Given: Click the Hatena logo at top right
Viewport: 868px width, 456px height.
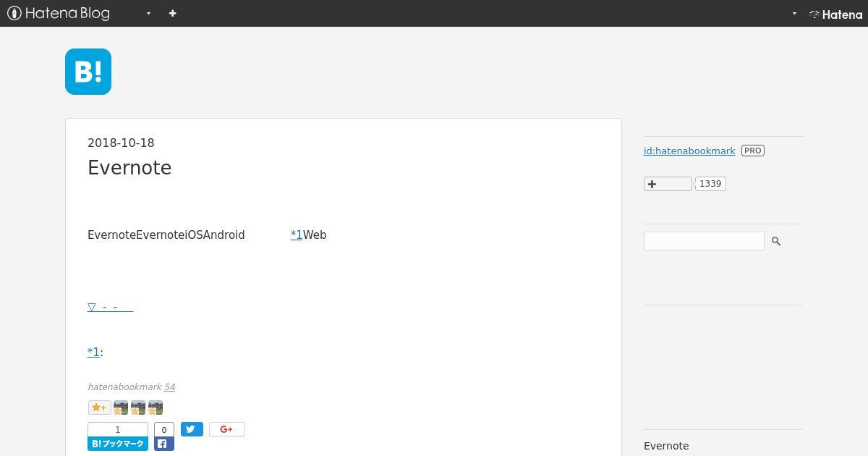Looking at the screenshot, I should (835, 14).
